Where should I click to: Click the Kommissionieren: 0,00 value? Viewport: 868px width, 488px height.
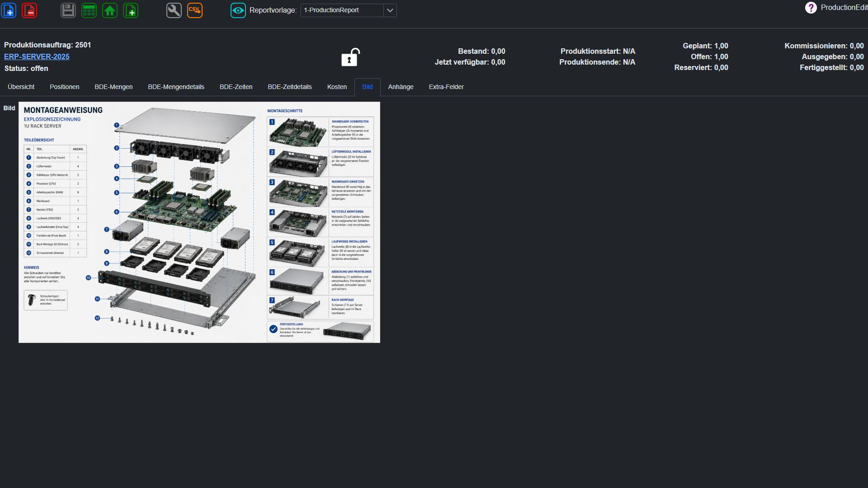[x=824, y=46]
